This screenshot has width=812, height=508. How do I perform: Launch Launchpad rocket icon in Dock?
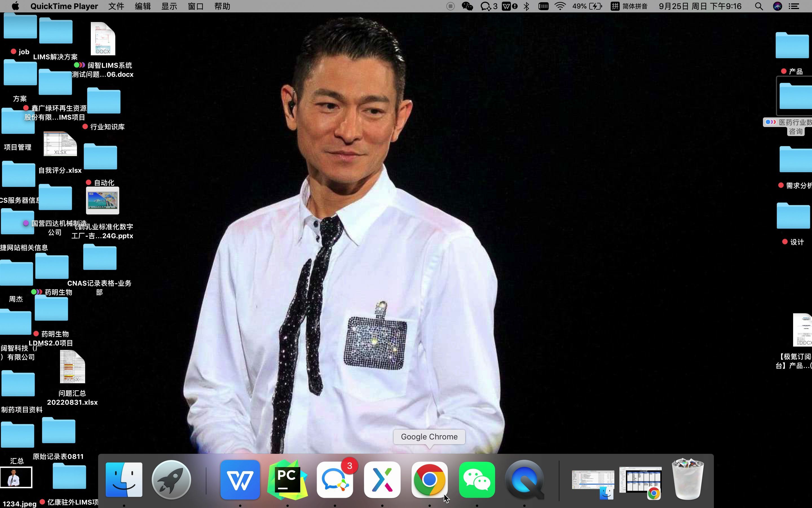171,479
